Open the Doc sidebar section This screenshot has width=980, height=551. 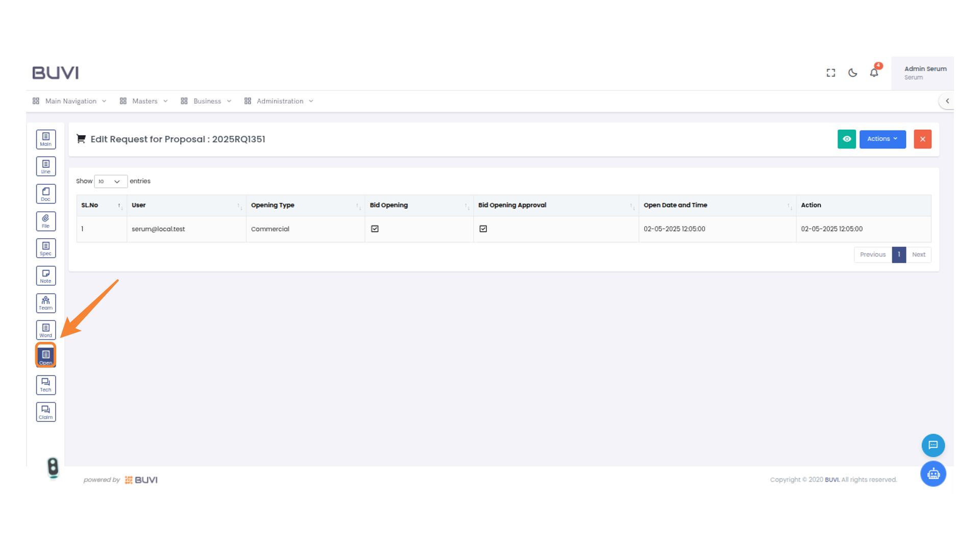pos(46,194)
